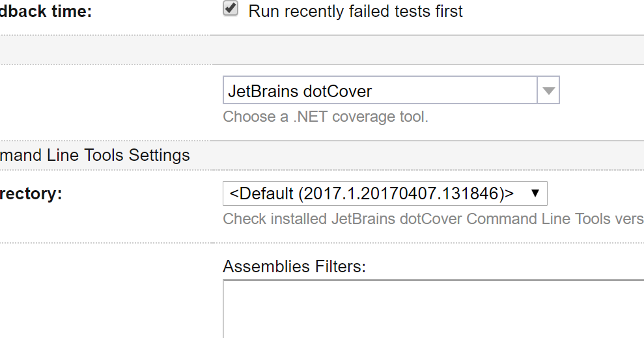Click the directory: row label
The image size is (644, 338).
31,193
